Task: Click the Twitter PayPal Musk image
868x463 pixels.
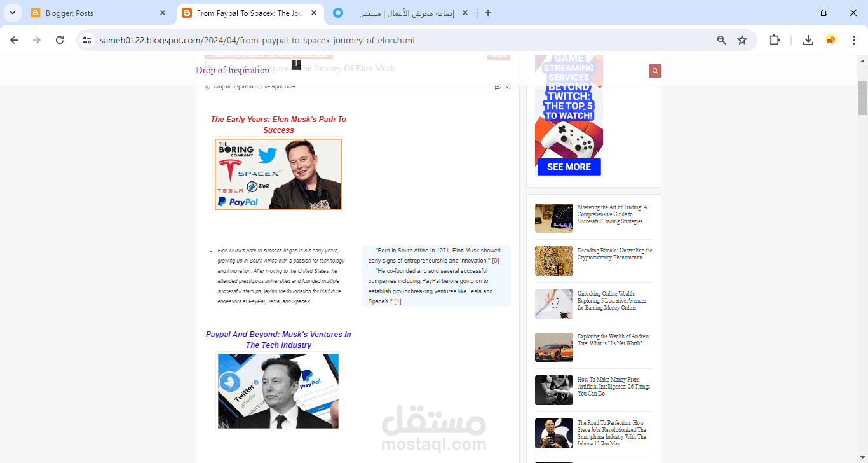Action: click(278, 391)
